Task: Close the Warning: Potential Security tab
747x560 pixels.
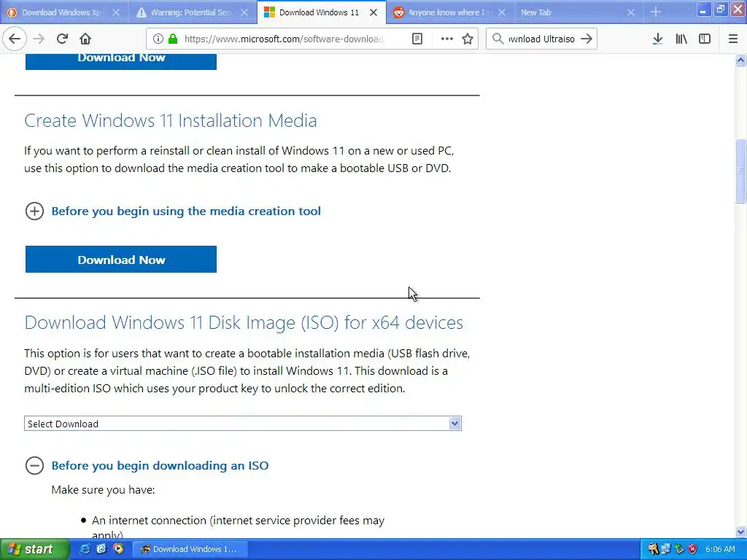Action: [244, 12]
